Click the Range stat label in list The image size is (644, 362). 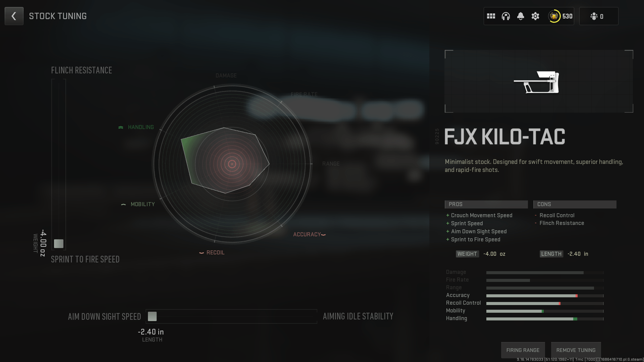coord(454,287)
